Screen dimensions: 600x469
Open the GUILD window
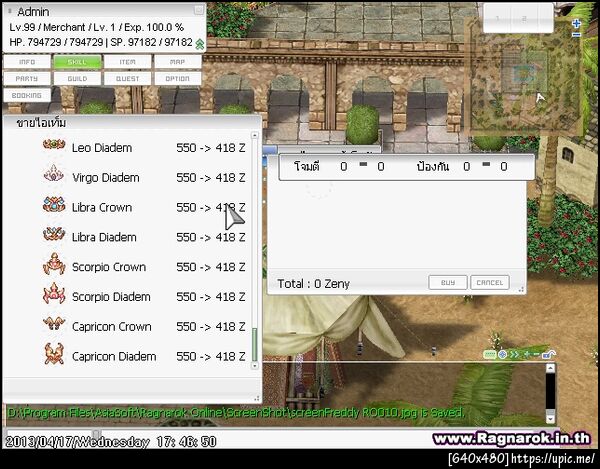78,78
